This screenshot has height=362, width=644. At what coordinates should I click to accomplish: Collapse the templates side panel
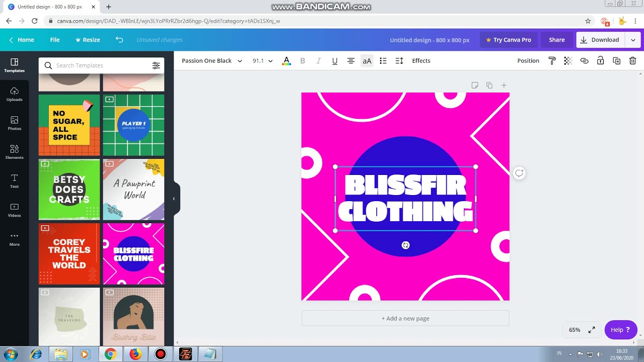click(x=174, y=199)
